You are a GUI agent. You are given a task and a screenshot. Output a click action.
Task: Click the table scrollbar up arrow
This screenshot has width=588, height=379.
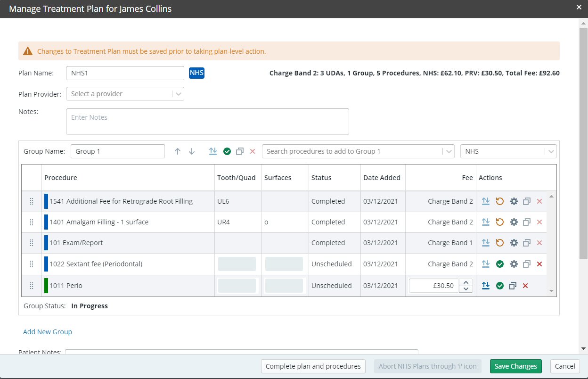tap(551, 196)
